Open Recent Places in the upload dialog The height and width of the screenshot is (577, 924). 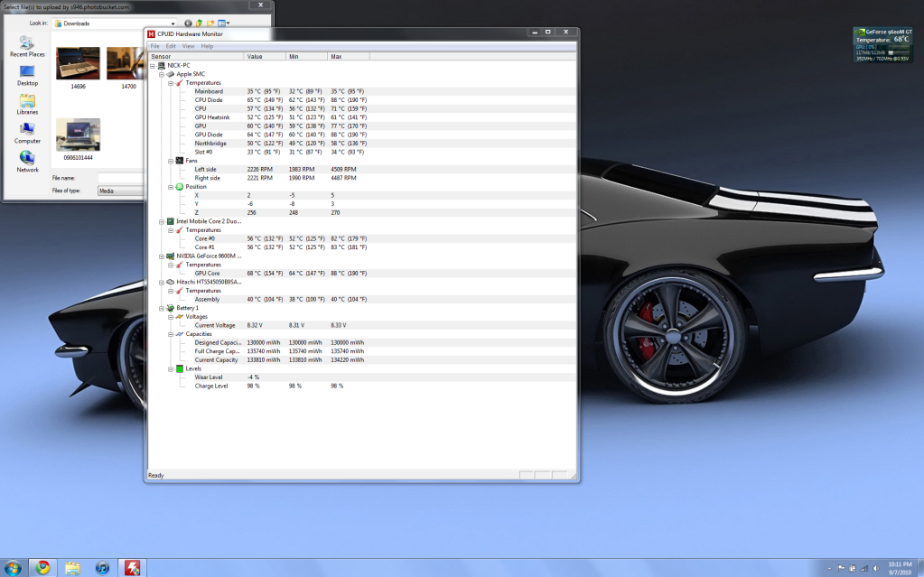(27, 47)
